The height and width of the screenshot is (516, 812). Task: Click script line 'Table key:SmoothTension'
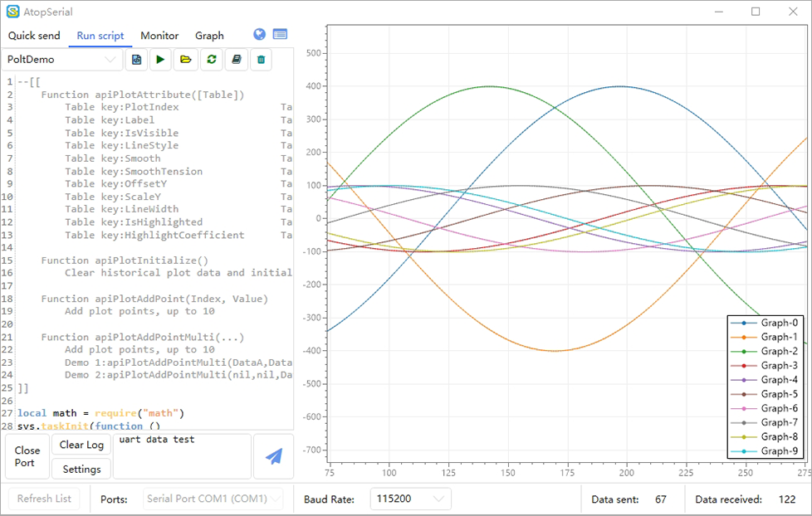[x=134, y=172]
